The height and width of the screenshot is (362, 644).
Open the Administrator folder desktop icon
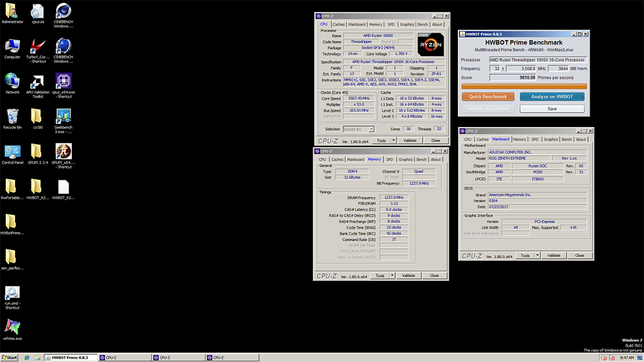tap(12, 14)
